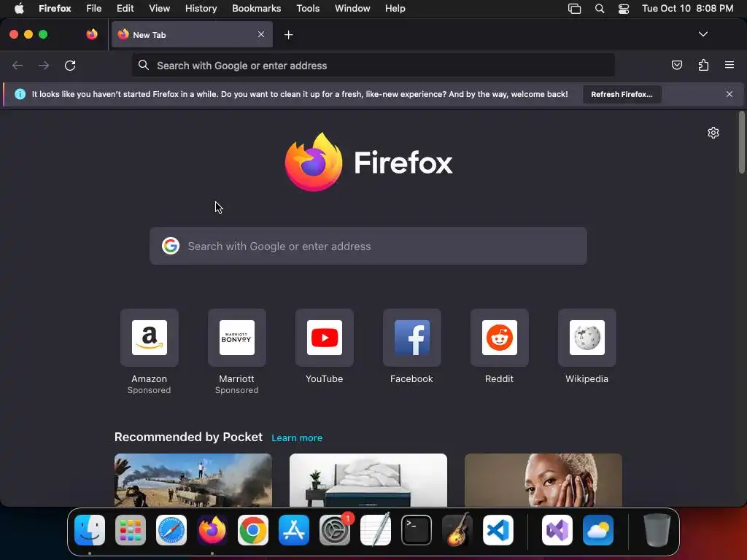
Task: Open the Firefox application menu
Action: click(55, 8)
